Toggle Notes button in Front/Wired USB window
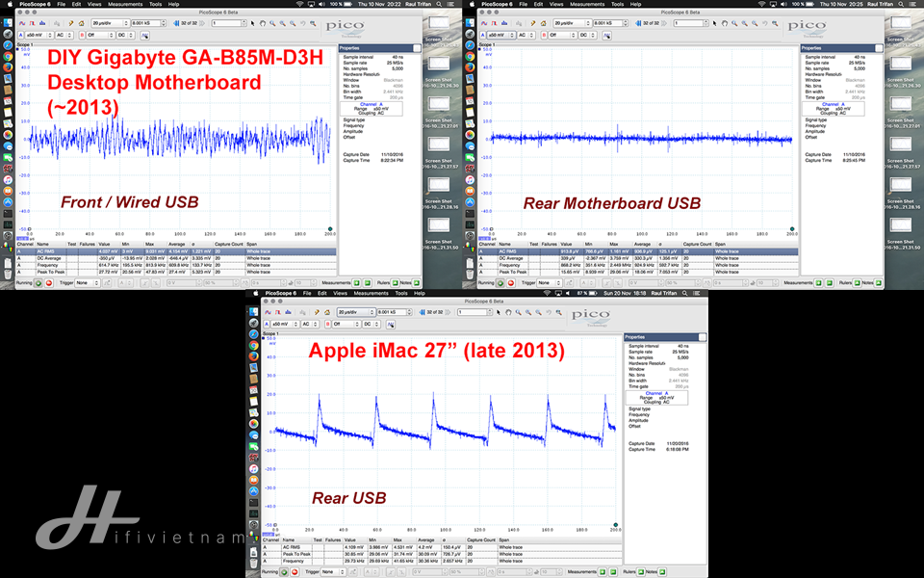The width and height of the screenshot is (924, 578). click(x=416, y=282)
